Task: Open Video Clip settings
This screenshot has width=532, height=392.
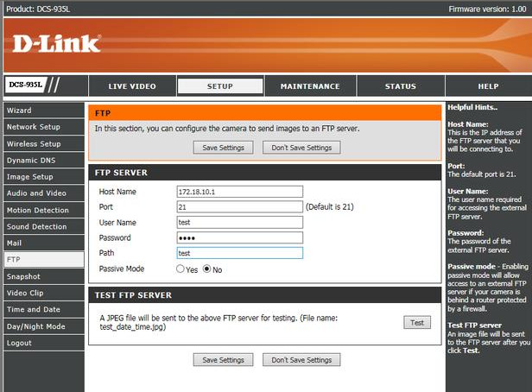Action: click(44, 293)
